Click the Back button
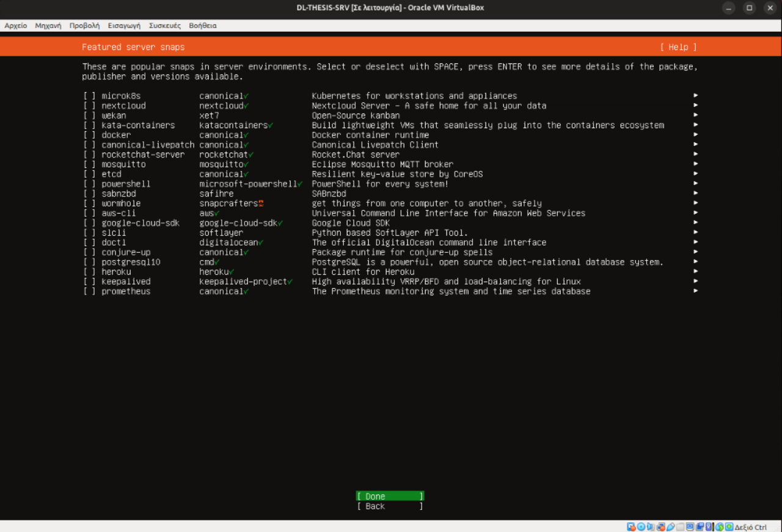Screen dimensions: 782x532 390,506
